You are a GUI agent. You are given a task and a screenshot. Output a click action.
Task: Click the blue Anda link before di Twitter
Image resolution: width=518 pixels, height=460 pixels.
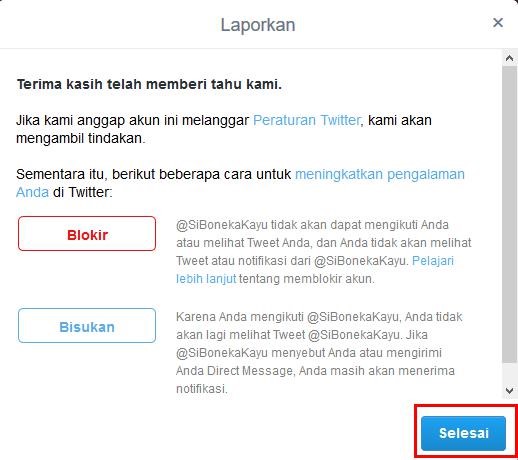point(32,192)
